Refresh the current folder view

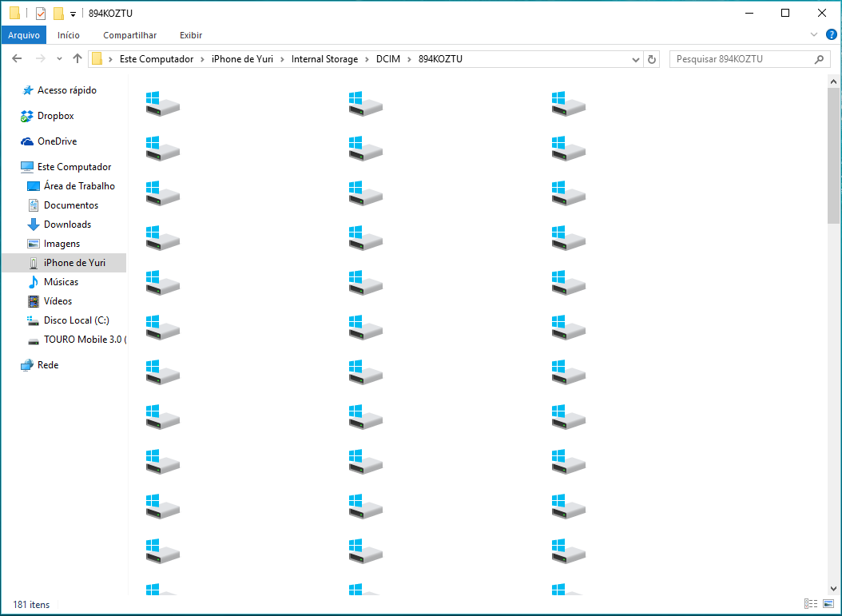coord(651,60)
